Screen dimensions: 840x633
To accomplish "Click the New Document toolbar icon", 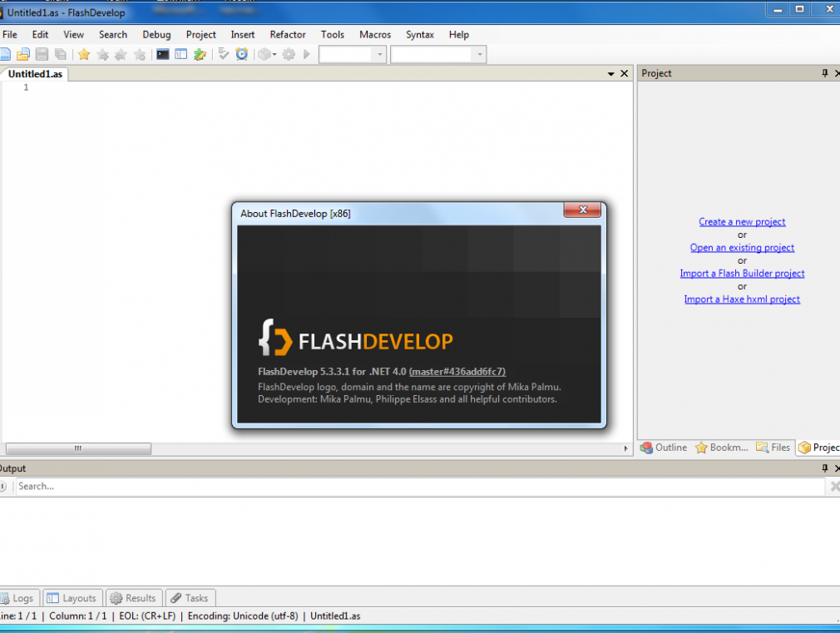I will [x=5, y=54].
